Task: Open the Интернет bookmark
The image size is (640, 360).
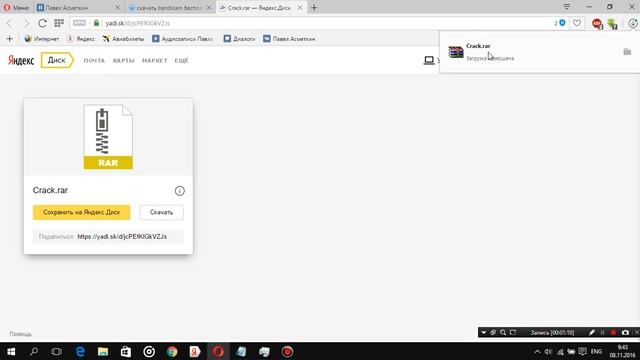Action: tap(42, 39)
